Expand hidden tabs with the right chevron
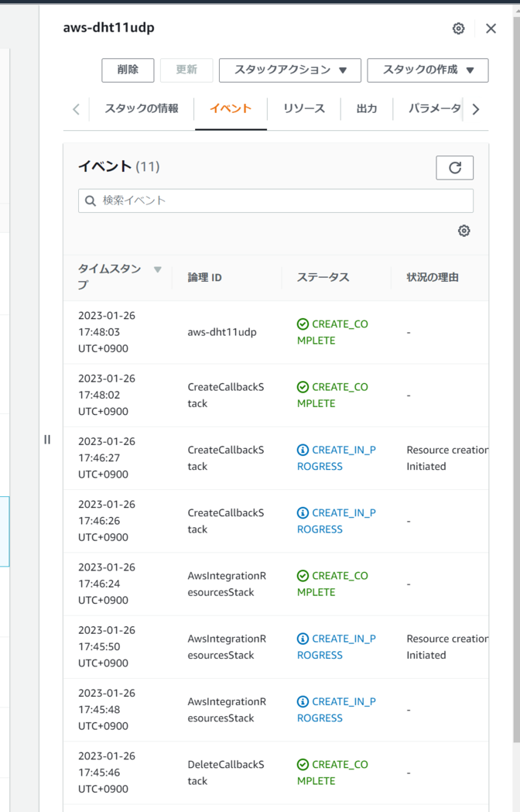The height and width of the screenshot is (812, 520). pyautogui.click(x=475, y=109)
